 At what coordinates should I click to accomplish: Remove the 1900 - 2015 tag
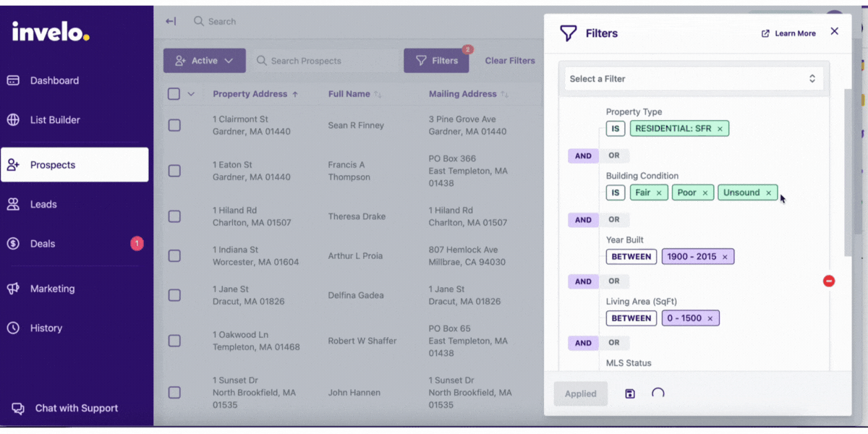725,257
